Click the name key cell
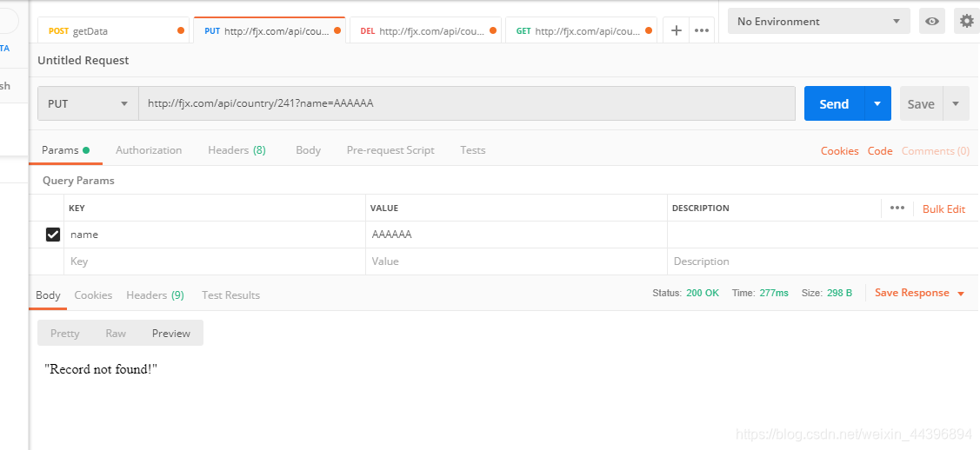 [x=215, y=235]
